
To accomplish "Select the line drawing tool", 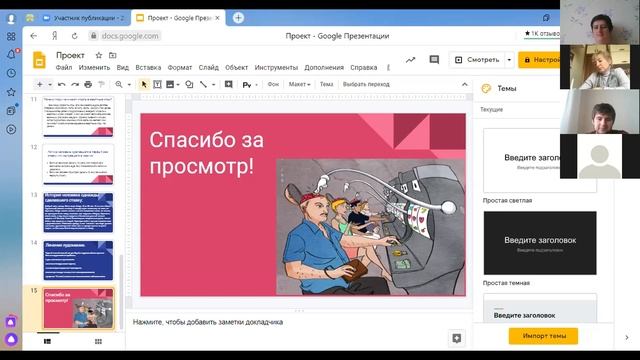I will click(203, 84).
